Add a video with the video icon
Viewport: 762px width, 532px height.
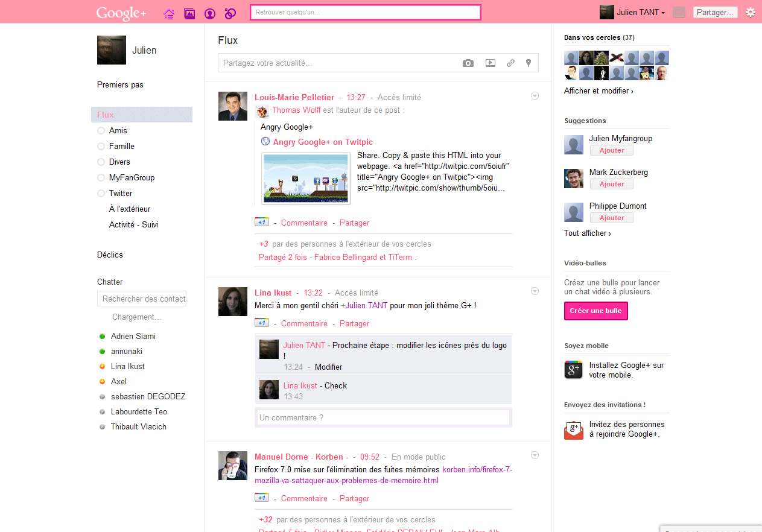click(x=491, y=63)
